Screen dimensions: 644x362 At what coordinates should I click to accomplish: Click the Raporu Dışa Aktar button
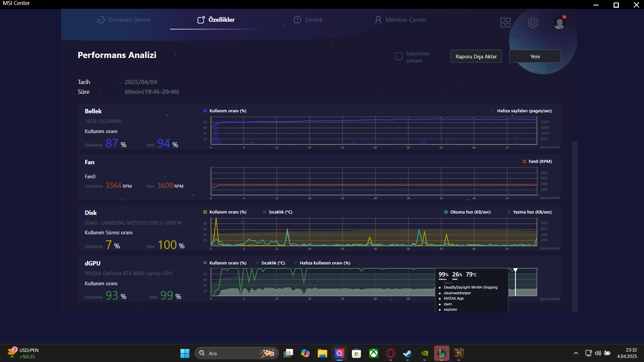(476, 56)
